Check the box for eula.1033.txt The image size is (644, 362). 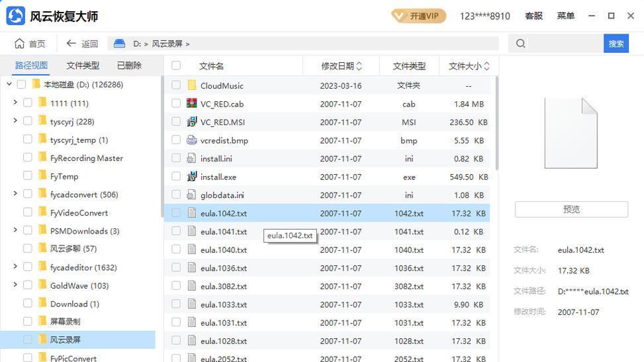176,304
